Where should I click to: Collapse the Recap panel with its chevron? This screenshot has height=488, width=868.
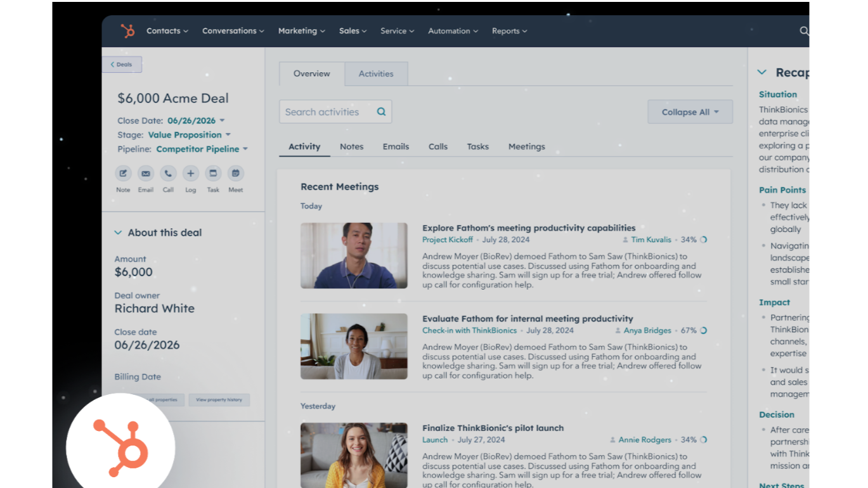(761, 72)
